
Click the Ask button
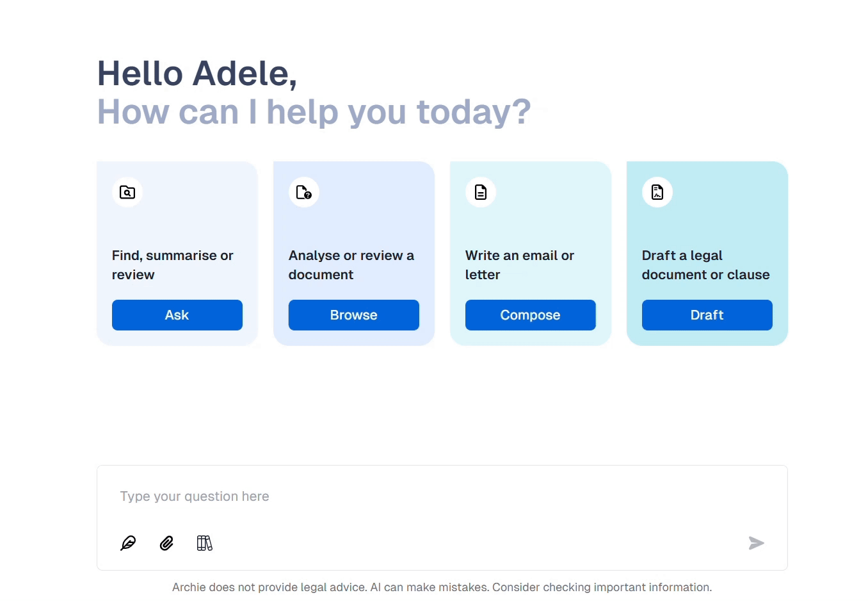[177, 315]
